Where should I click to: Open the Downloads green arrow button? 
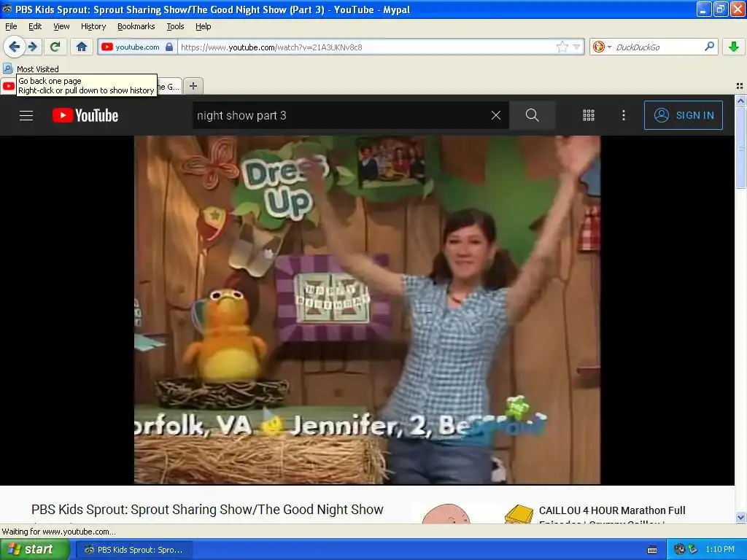pos(734,47)
